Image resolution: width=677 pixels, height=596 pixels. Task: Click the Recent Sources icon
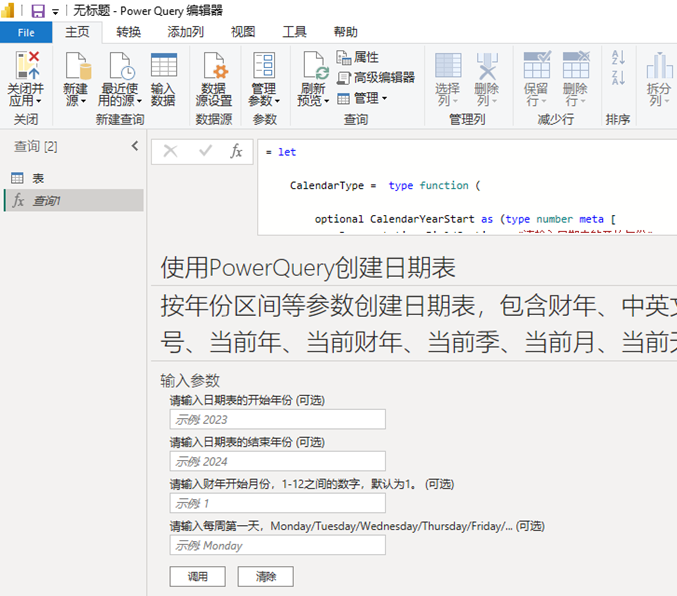click(121, 65)
